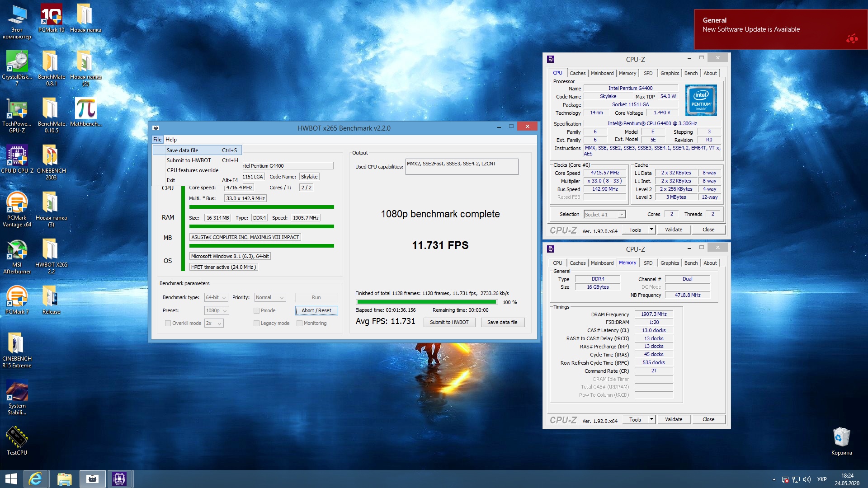Launch CPUID CPU-Z desktop shortcut

point(17,159)
